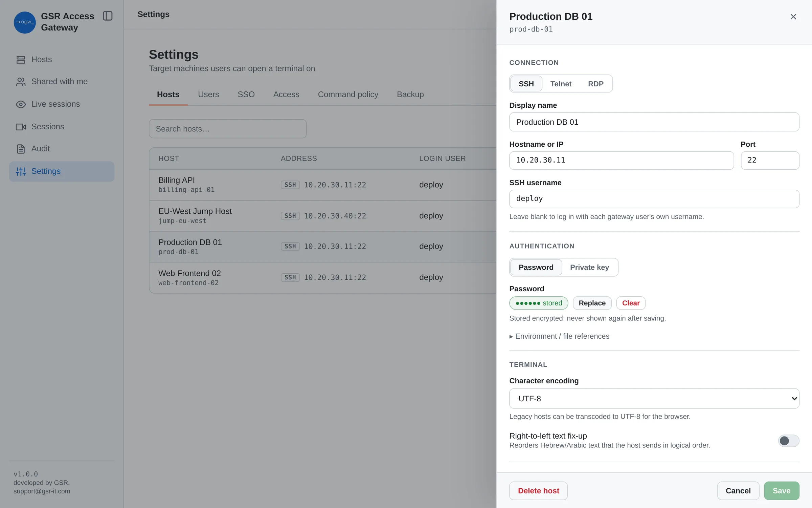Select RDP connection type
This screenshot has width=812, height=508.
[x=595, y=84]
